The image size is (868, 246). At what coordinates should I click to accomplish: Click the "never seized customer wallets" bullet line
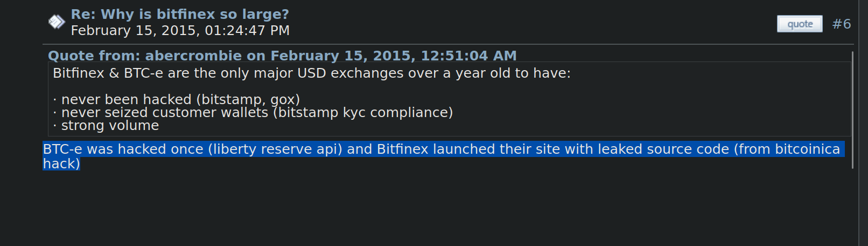(164, 112)
